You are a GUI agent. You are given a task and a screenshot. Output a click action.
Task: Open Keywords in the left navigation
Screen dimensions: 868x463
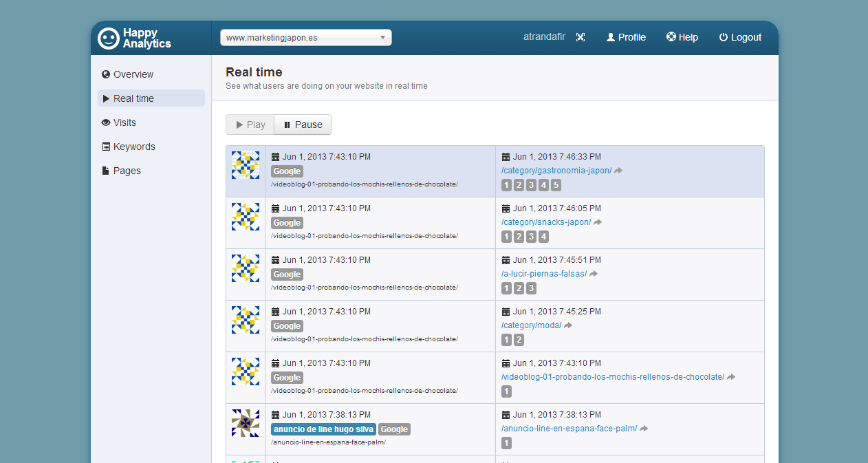coord(134,147)
